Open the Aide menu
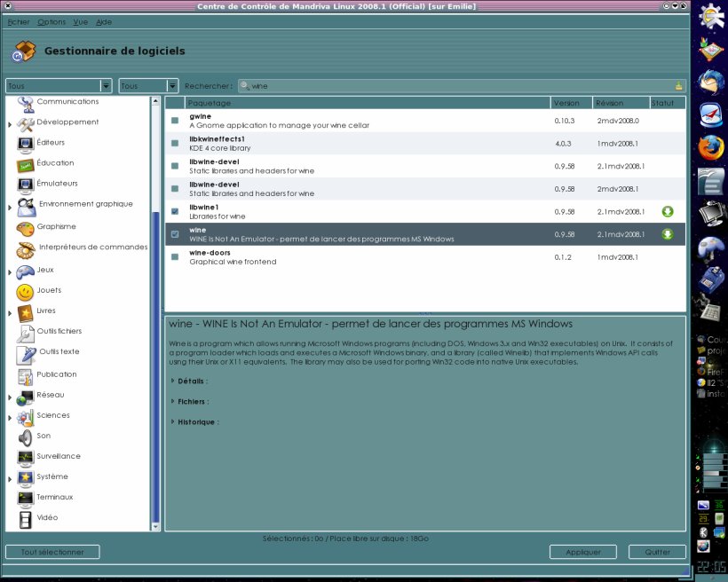Screen dimensions: 728x582 104,22
